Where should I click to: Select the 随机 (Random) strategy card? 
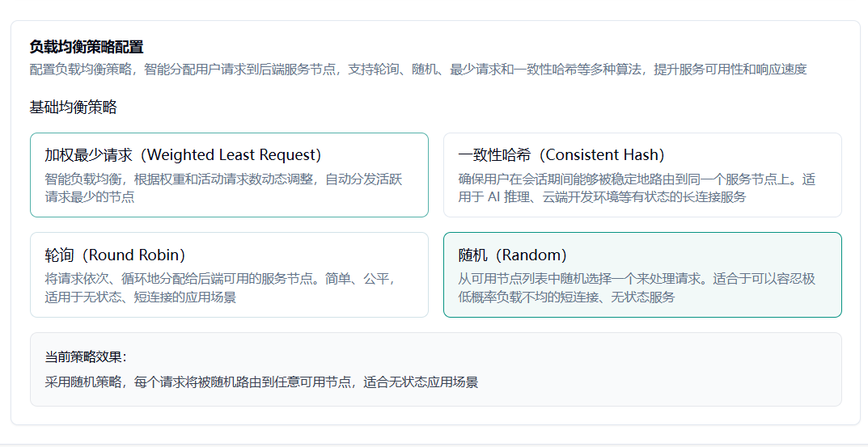click(642, 275)
